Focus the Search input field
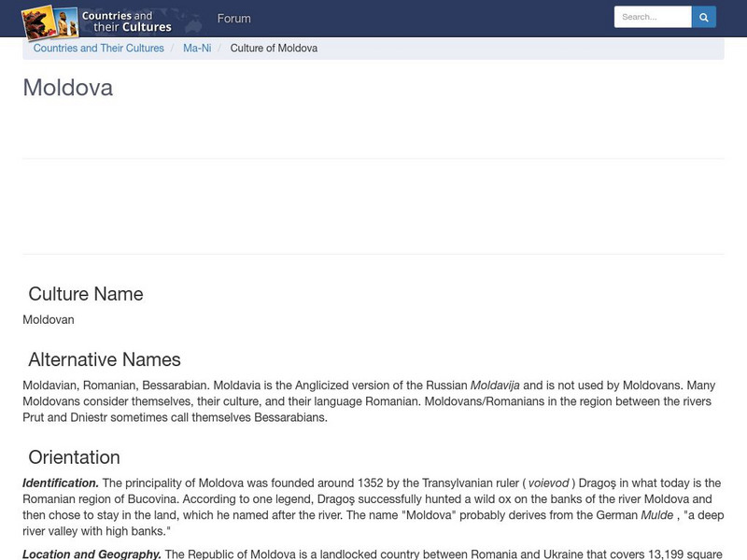 click(x=653, y=17)
